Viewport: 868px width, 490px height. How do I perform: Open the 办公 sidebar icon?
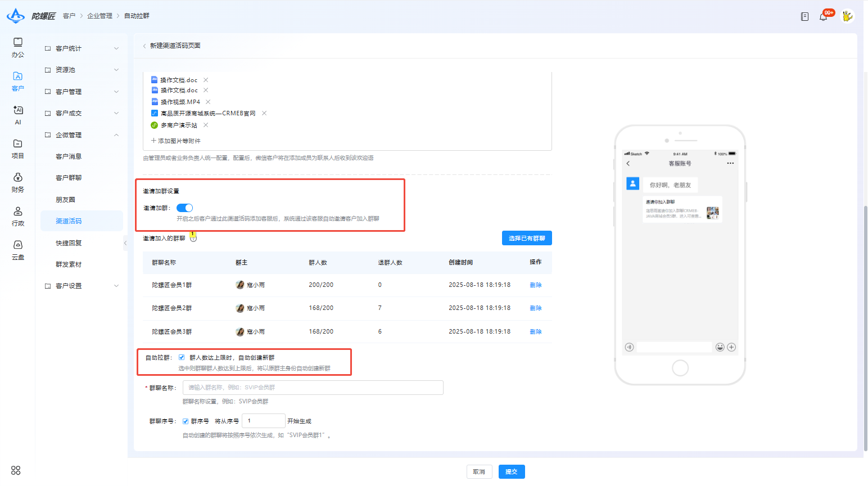[x=18, y=47]
